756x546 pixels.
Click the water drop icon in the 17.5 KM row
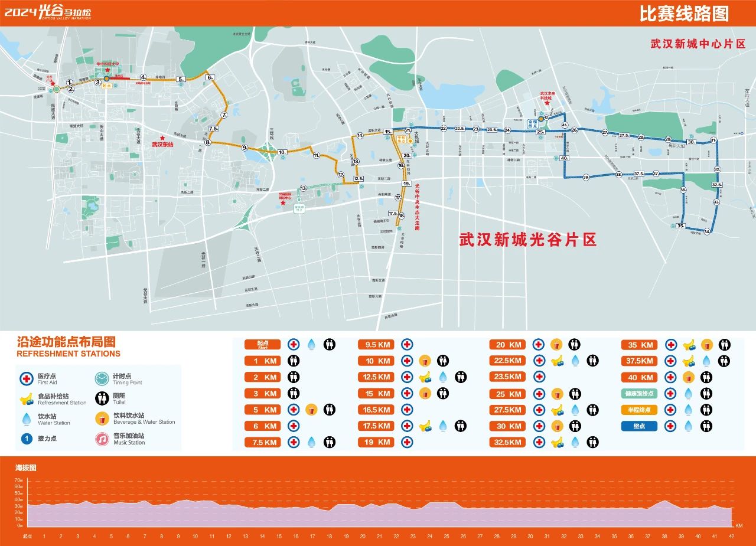tap(443, 426)
